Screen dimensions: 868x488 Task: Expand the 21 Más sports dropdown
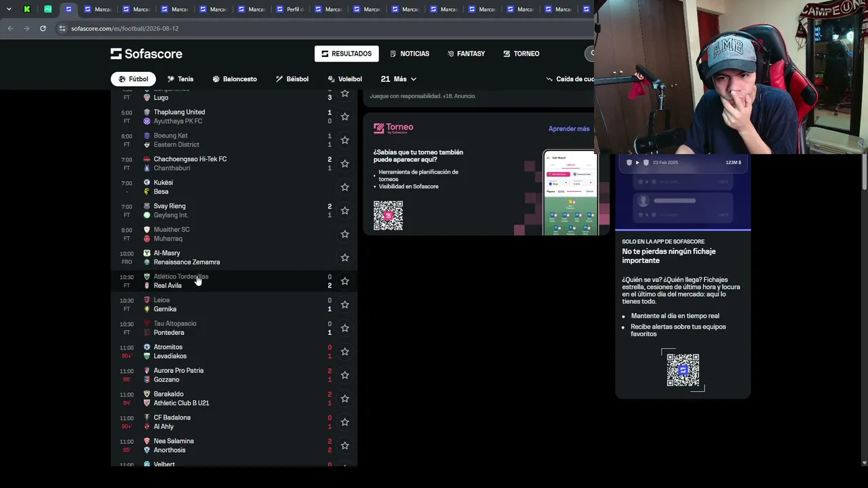point(398,79)
